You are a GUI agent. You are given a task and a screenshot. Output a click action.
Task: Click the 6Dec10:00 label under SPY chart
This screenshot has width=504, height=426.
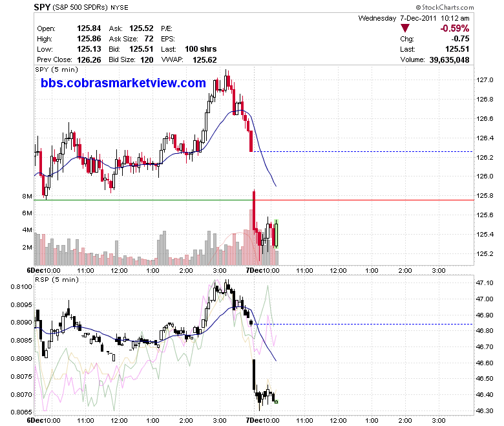point(44,270)
